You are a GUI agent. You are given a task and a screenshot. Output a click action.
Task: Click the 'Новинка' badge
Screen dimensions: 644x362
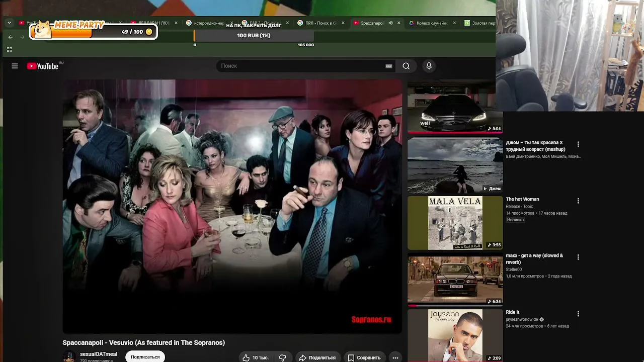[x=515, y=220]
